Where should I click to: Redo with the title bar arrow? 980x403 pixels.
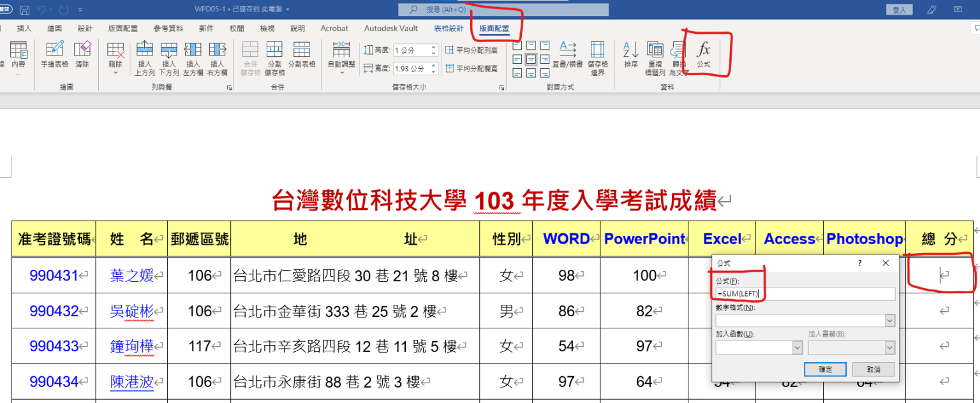[x=63, y=10]
